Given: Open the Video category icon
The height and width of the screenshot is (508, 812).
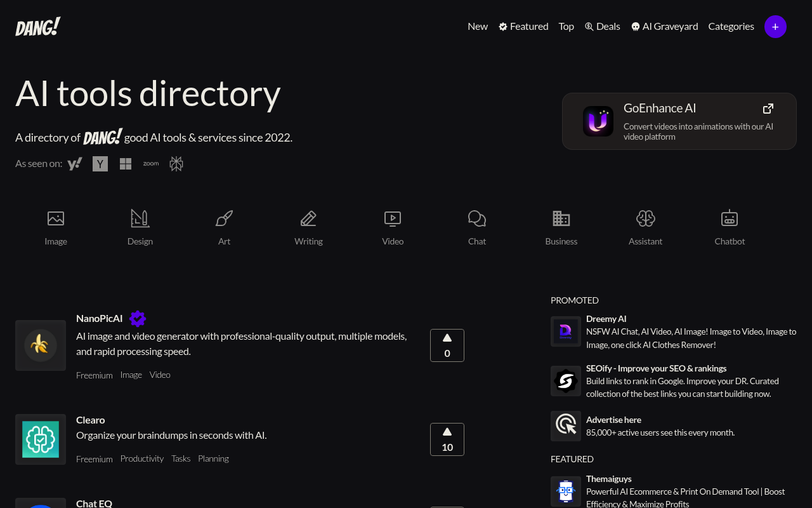Looking at the screenshot, I should click(393, 218).
